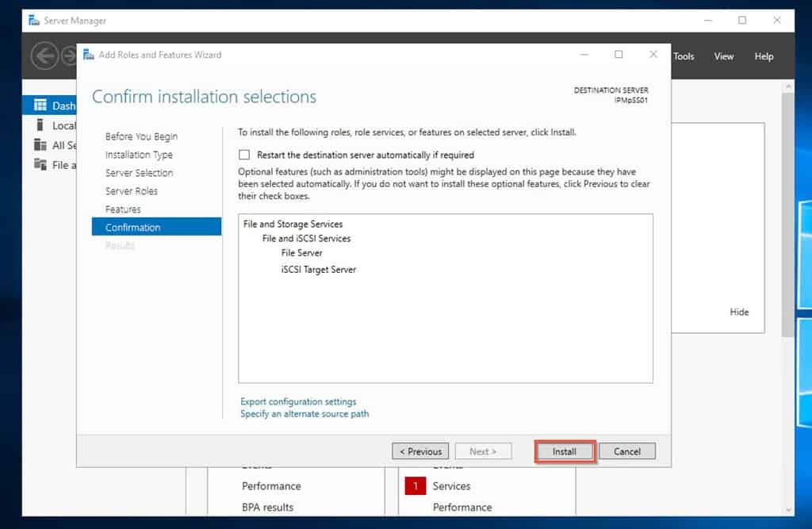Click the Install button
The image size is (812, 529).
(564, 451)
